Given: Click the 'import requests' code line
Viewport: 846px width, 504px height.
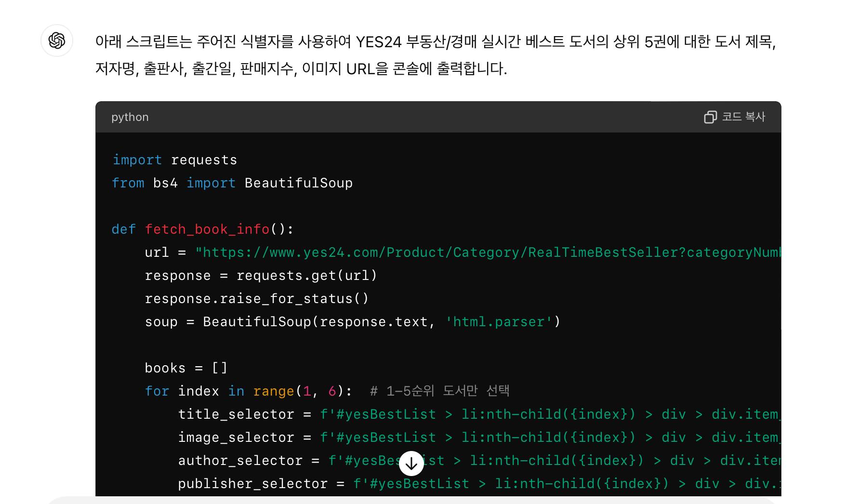Looking at the screenshot, I should tap(174, 160).
